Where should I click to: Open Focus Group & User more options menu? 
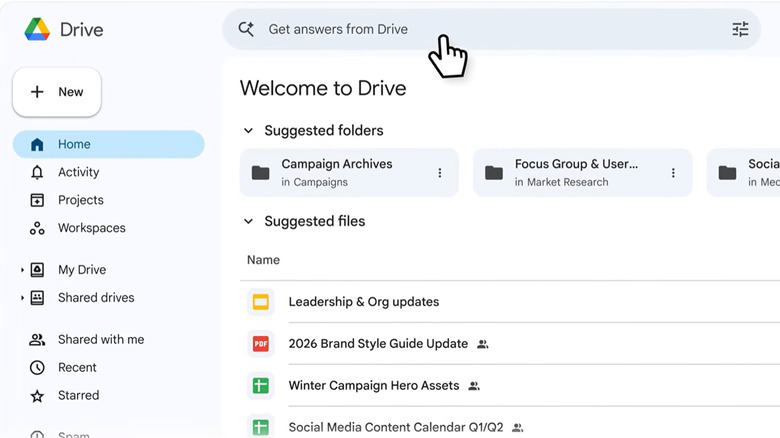tap(673, 173)
